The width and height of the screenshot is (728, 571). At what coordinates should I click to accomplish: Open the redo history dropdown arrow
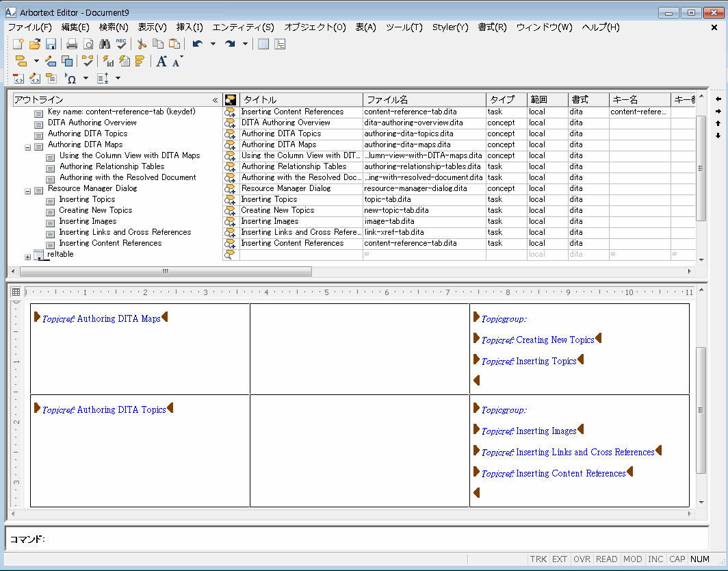[245, 44]
